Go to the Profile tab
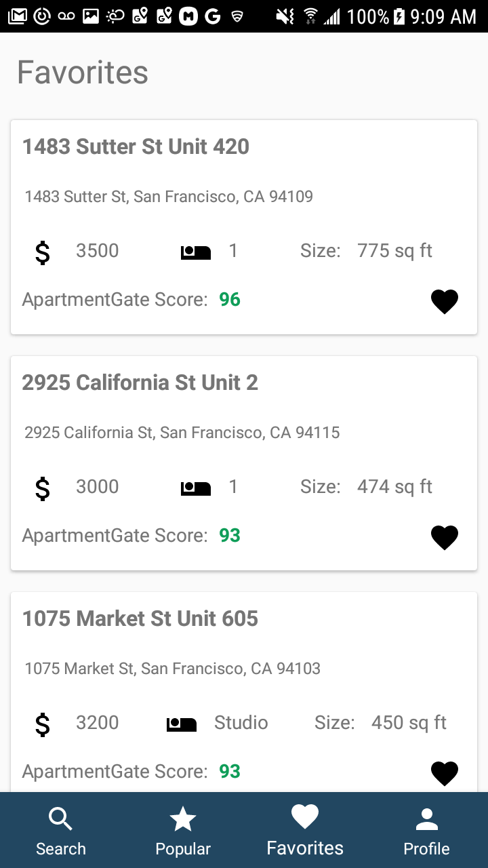488x868 pixels. [427, 831]
